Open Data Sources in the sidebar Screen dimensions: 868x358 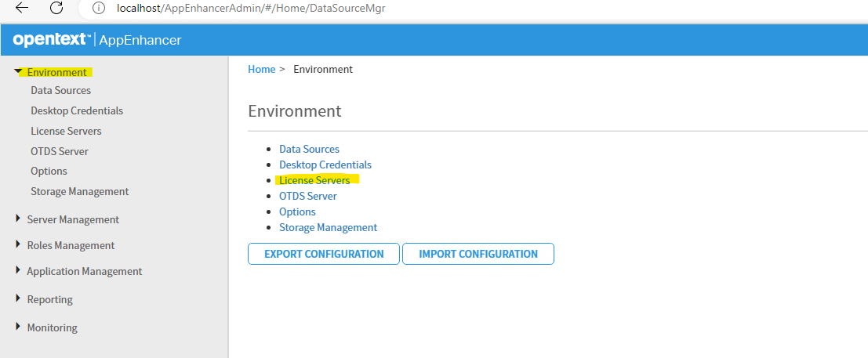(x=61, y=90)
